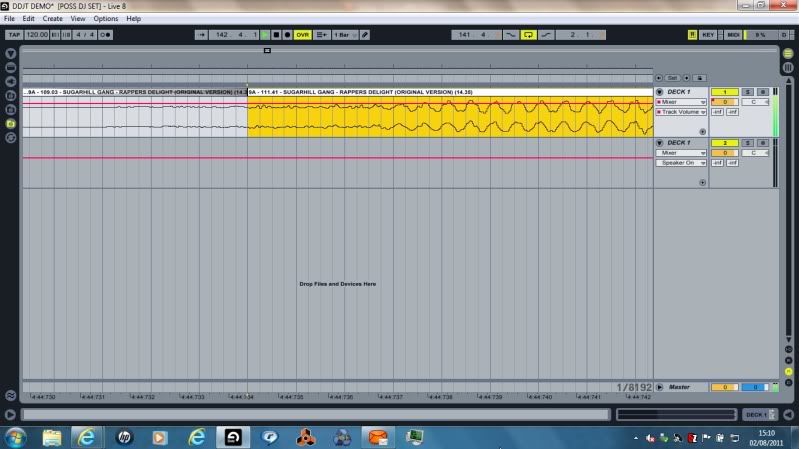
Task: Open the Create menu
Action: [52, 19]
